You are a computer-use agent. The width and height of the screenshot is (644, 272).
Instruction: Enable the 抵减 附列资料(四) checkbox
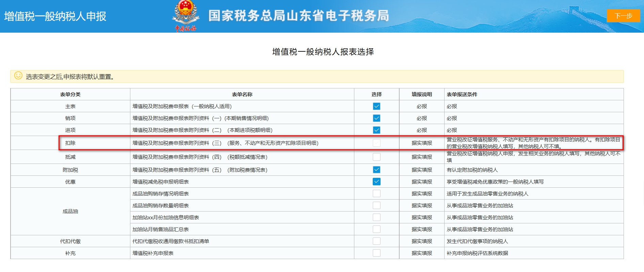pyautogui.click(x=376, y=157)
